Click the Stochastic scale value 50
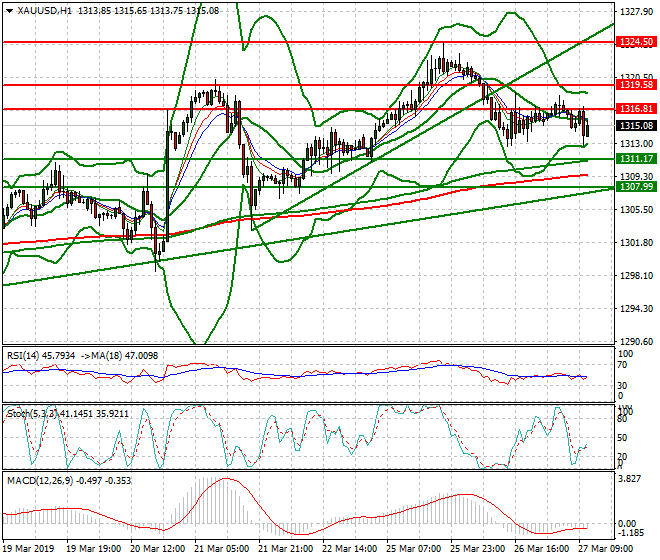The height and width of the screenshot is (560, 660). click(622, 437)
